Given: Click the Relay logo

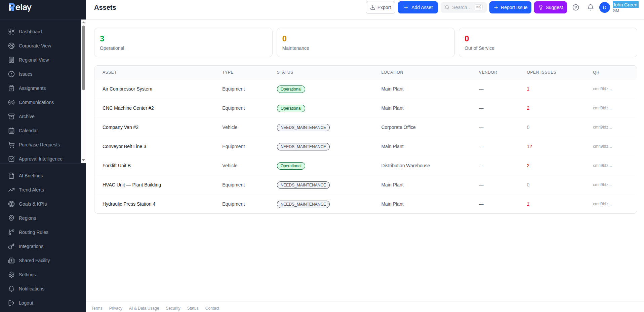Looking at the screenshot, I should click(x=20, y=7).
